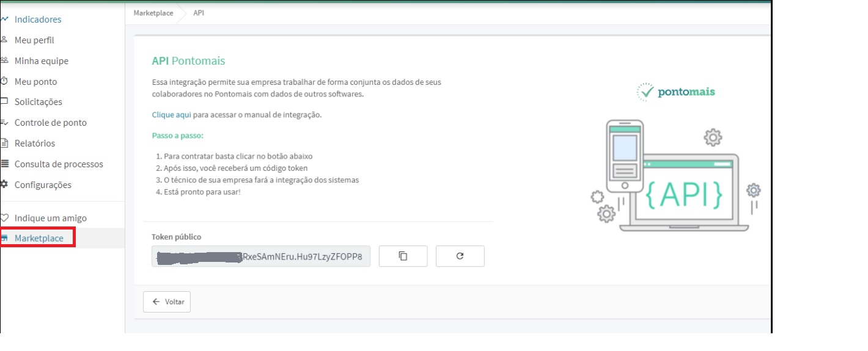The width and height of the screenshot is (868, 351).
Task: Click the Configurações gear icon
Action: click(x=4, y=185)
